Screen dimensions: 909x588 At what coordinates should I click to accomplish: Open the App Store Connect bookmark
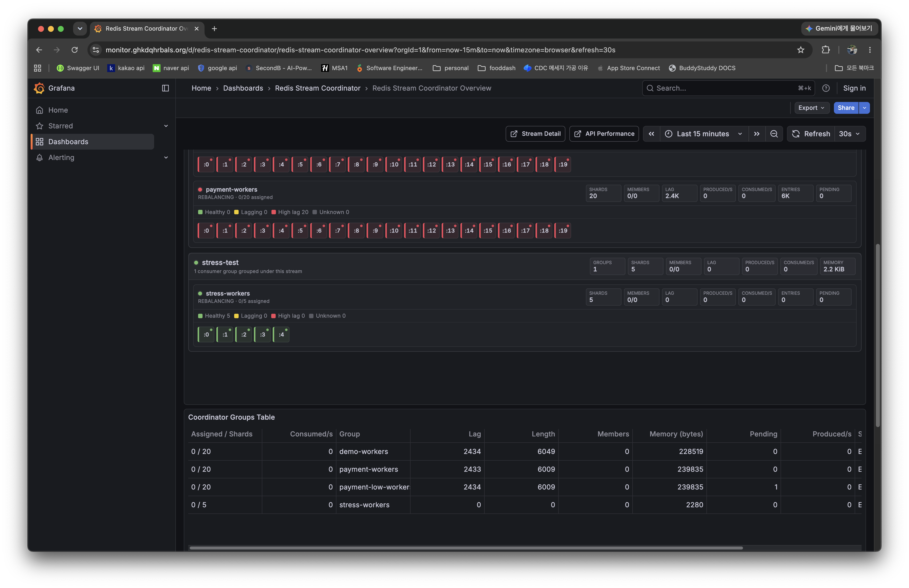628,68
